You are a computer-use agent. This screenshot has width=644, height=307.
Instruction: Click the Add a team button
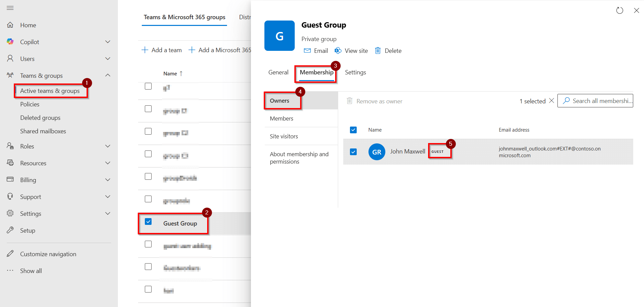point(162,50)
